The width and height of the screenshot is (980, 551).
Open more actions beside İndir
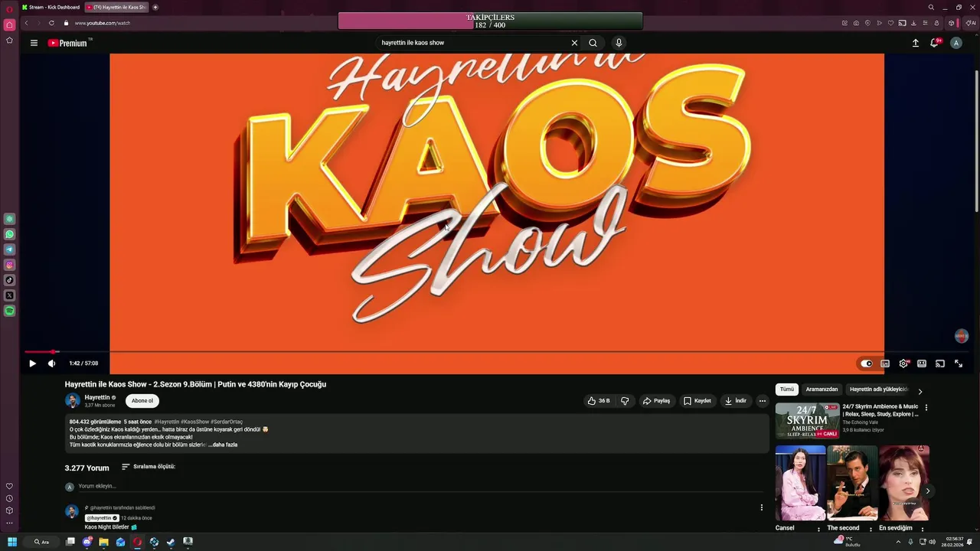[762, 401]
